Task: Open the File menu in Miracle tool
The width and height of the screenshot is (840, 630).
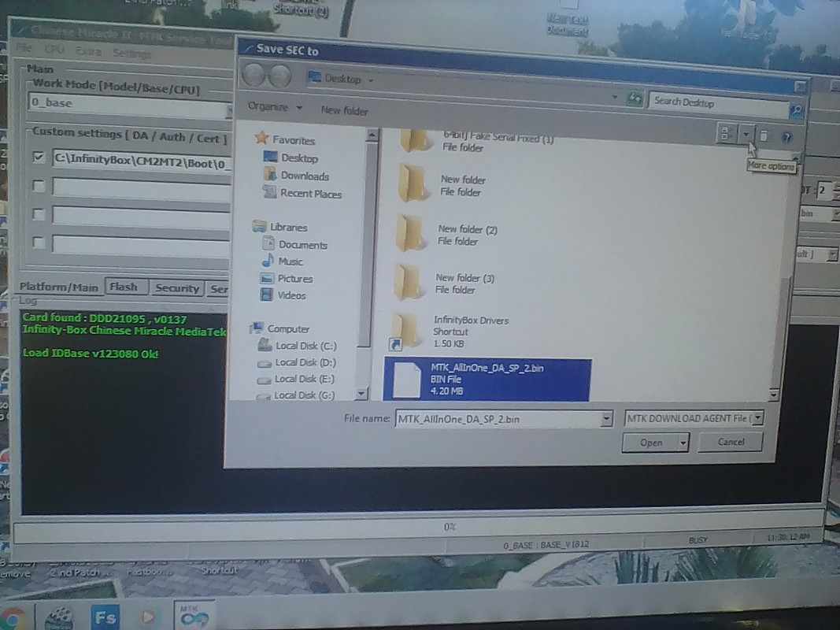Action: [x=24, y=48]
